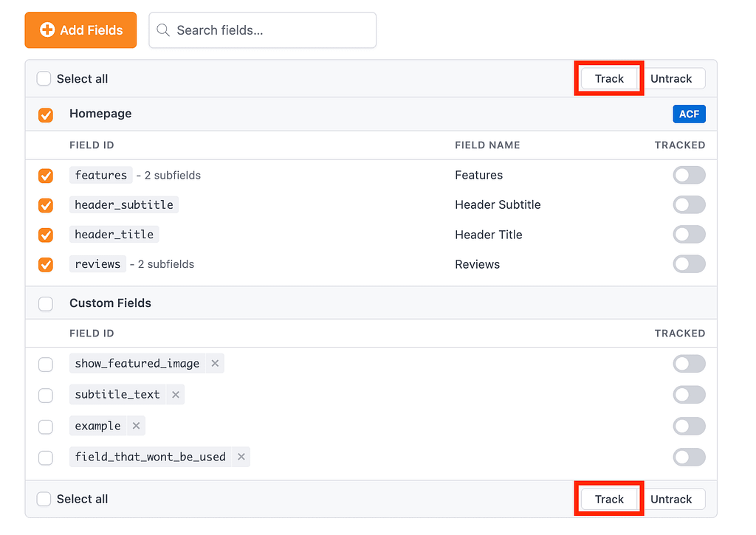Screen dimensions: 756x535
Task: Uncheck the header_subtitle checkbox
Action: (46, 205)
